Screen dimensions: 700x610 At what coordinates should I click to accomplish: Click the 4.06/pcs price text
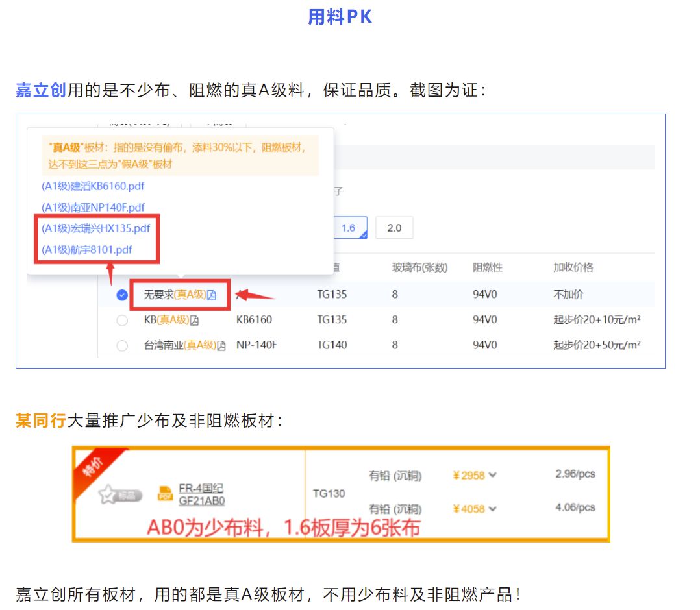click(x=575, y=507)
